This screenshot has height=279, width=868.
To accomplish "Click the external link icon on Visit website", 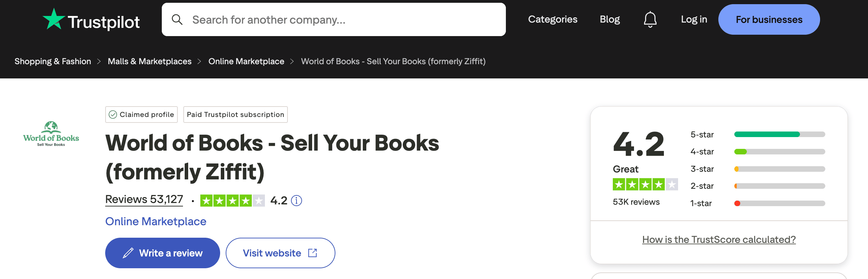I will click(312, 253).
